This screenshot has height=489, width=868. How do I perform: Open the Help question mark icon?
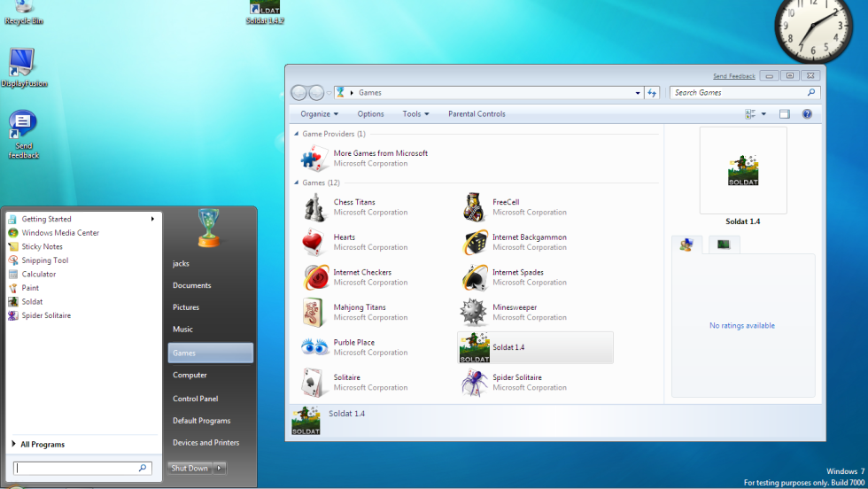click(x=807, y=114)
